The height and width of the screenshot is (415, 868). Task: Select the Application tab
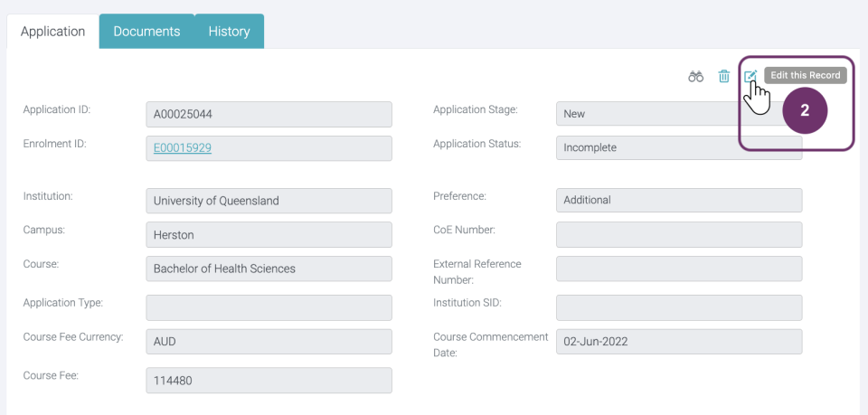tap(52, 31)
